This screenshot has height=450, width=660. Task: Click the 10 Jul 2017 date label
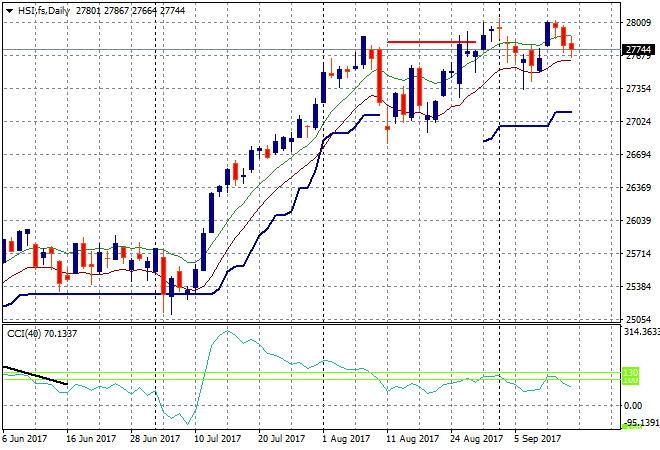(218, 438)
